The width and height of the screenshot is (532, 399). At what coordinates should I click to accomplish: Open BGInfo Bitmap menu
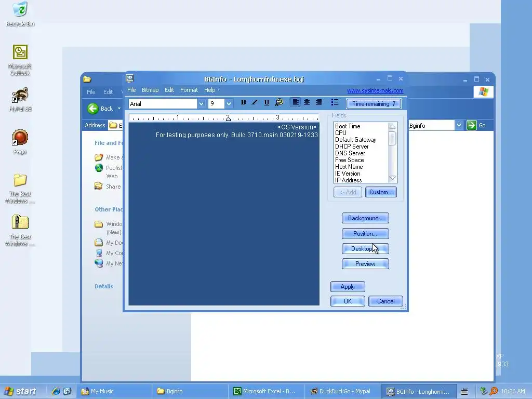[x=150, y=90]
